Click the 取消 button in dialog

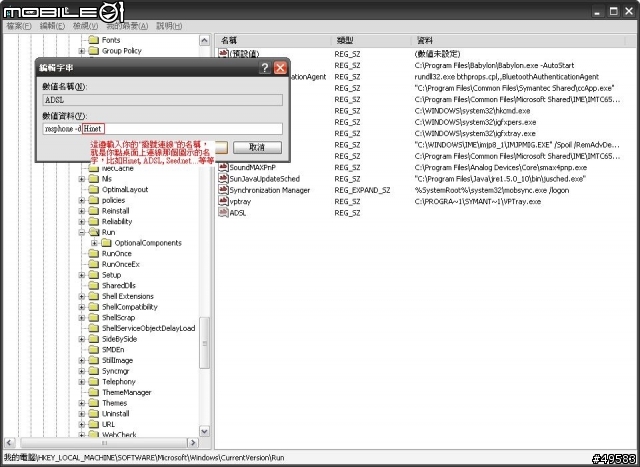[257, 147]
